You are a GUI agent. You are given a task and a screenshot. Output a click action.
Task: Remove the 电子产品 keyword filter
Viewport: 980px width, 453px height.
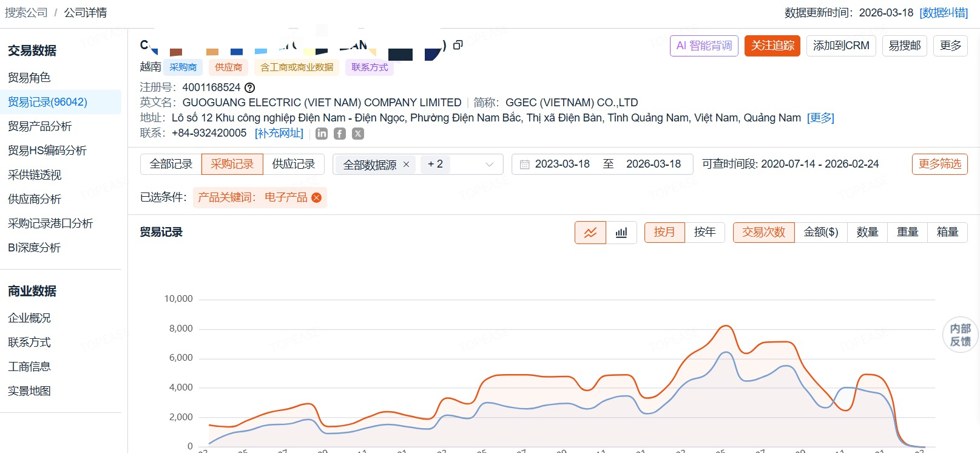pos(317,197)
